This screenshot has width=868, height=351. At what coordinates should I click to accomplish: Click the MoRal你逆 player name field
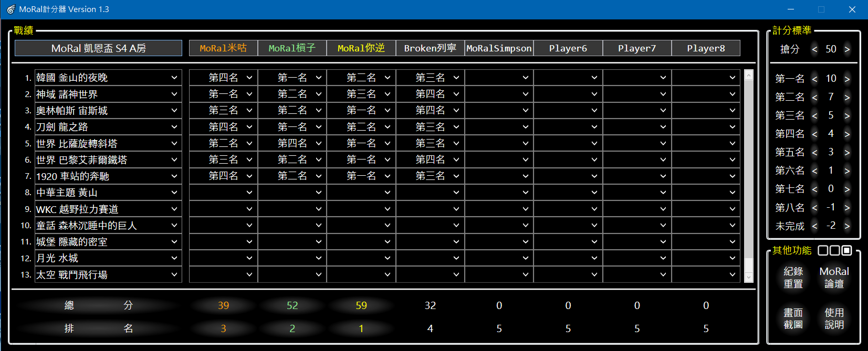pos(361,48)
